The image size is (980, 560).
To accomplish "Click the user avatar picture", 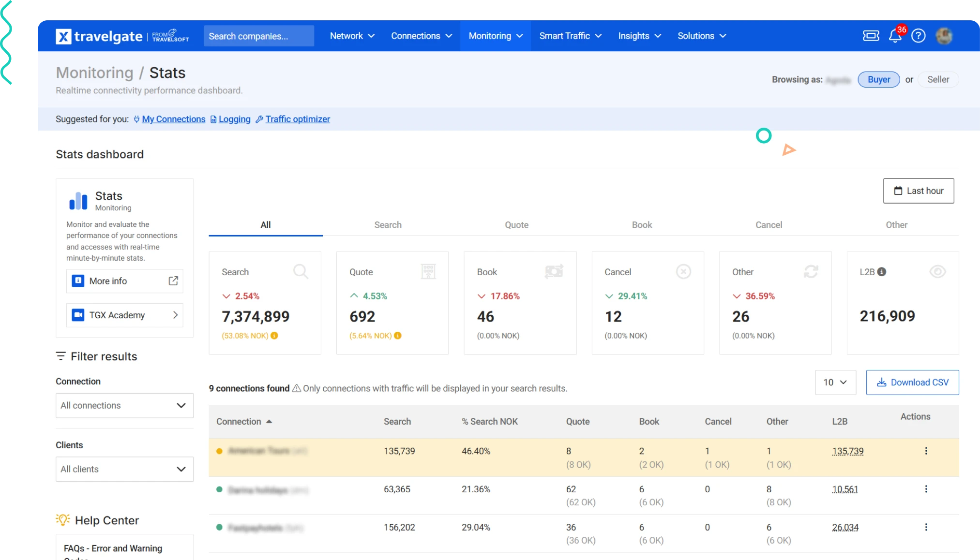I will (944, 36).
